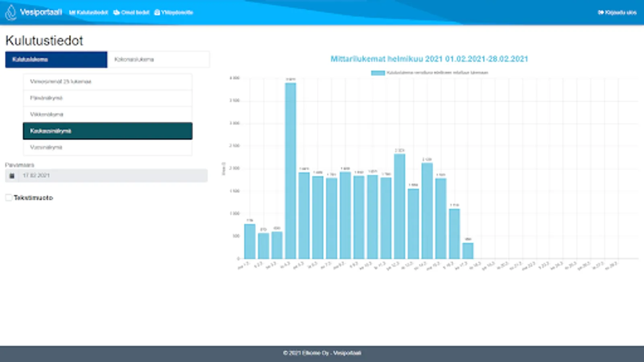
Task: Click the highlighted Kuukausinäkymä view button
Action: (x=107, y=131)
